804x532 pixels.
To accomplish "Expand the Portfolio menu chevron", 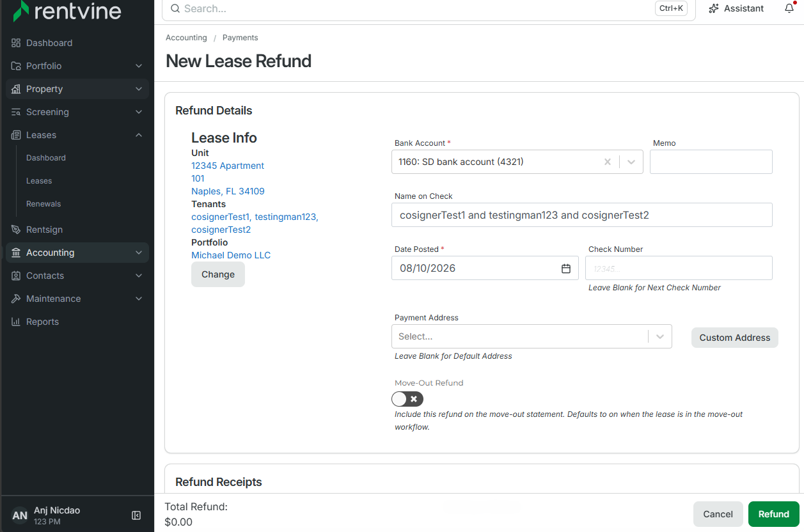I will (139, 66).
